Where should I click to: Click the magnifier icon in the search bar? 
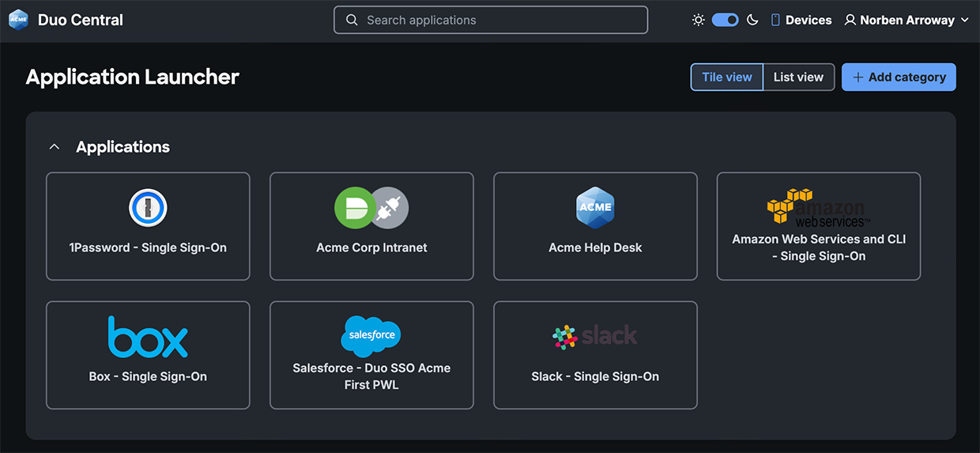351,20
